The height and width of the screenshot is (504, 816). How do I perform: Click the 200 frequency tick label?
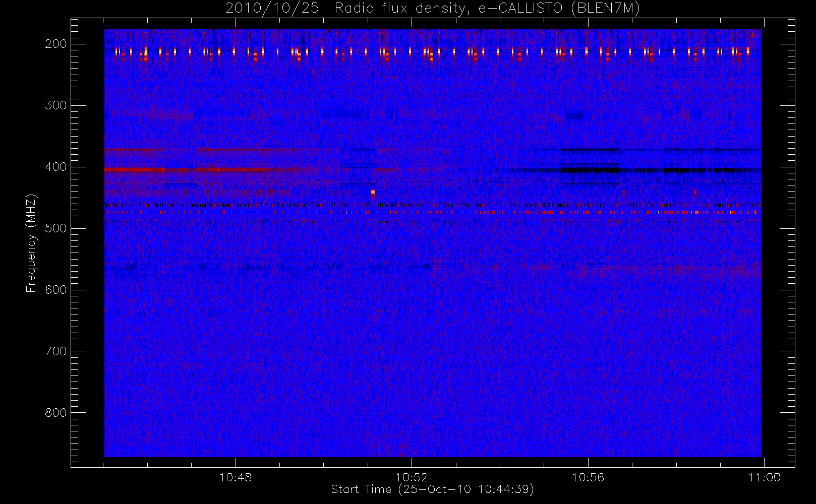[x=56, y=44]
